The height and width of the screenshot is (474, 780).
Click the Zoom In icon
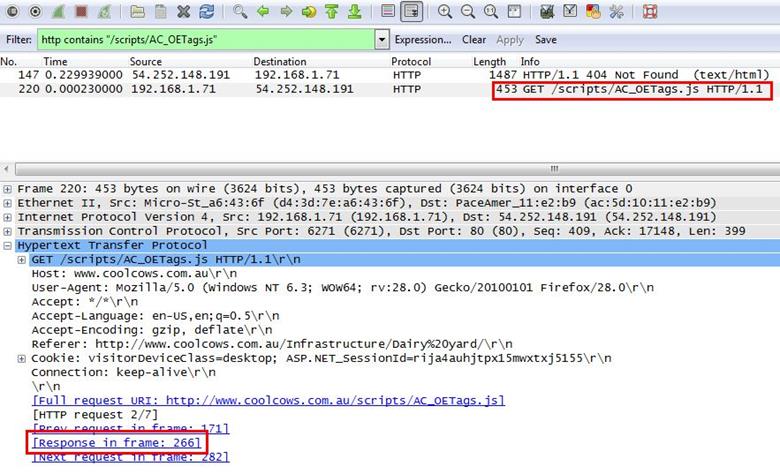click(444, 12)
